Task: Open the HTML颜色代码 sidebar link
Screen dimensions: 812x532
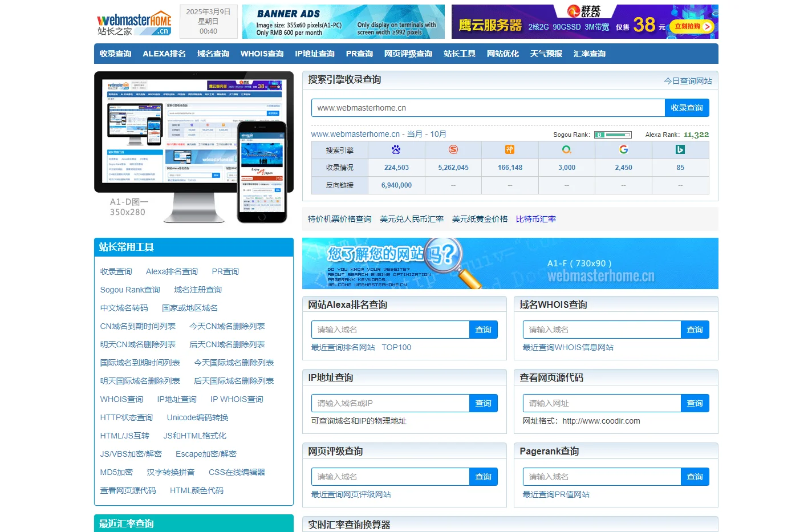Action: 197,490
